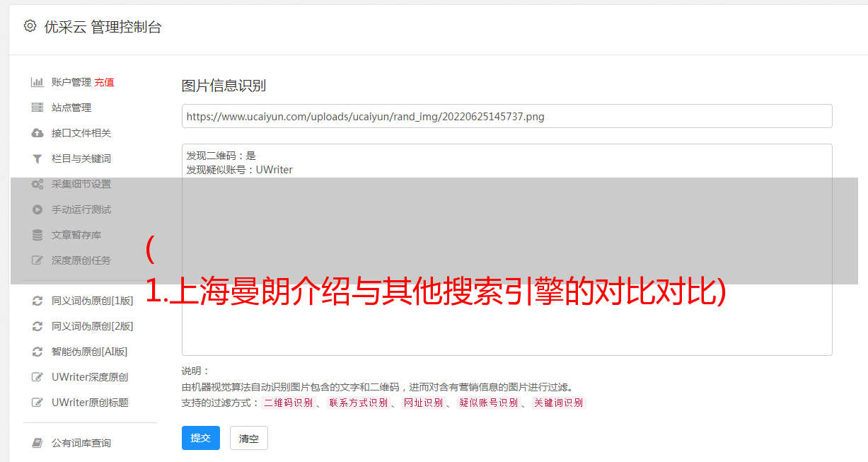This screenshot has height=462, width=868.
Task: Submit with the blue 提交 button
Action: point(201,438)
